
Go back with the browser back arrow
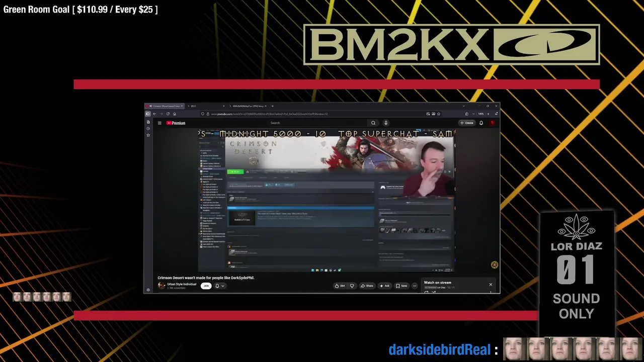tap(154, 114)
